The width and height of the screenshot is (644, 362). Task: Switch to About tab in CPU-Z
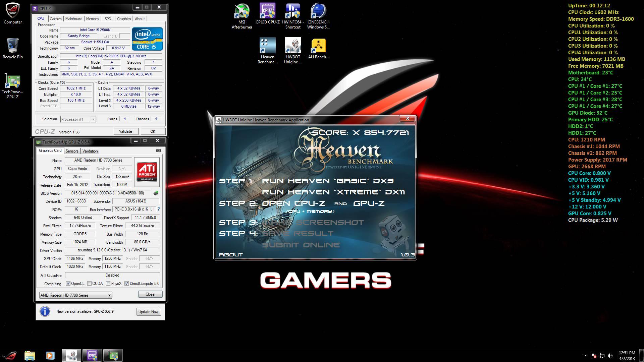(140, 19)
